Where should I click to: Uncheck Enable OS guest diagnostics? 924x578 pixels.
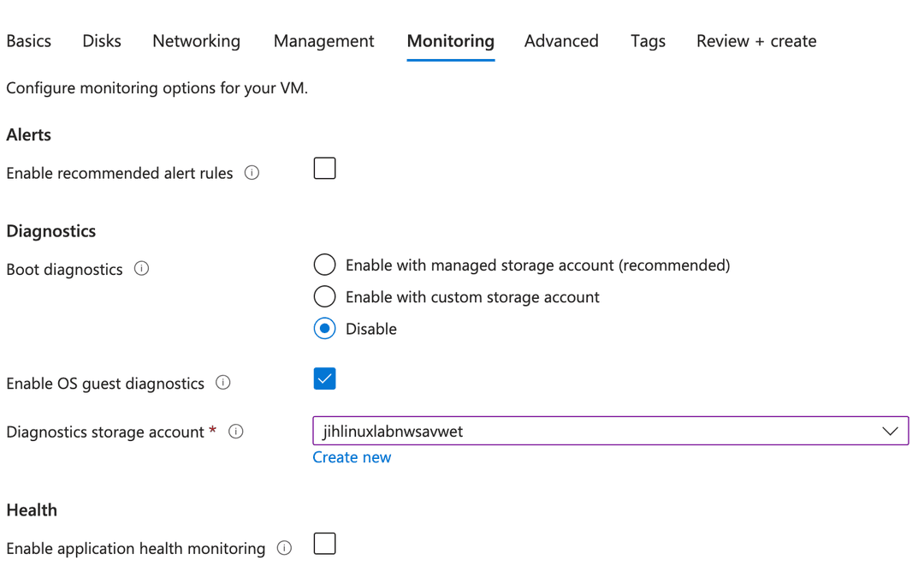324,378
